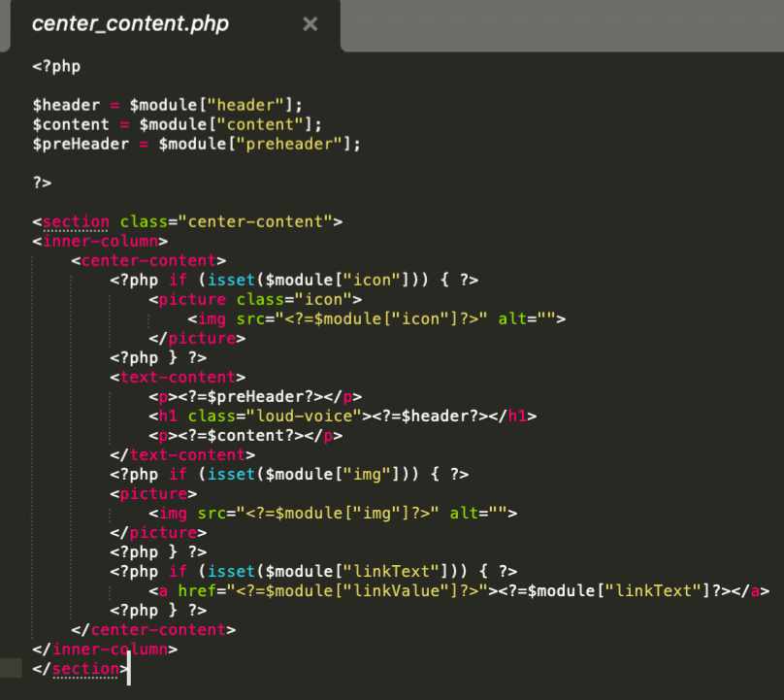The image size is (784, 700).
Task: Click the closing </section> tag
Action: tap(76, 669)
